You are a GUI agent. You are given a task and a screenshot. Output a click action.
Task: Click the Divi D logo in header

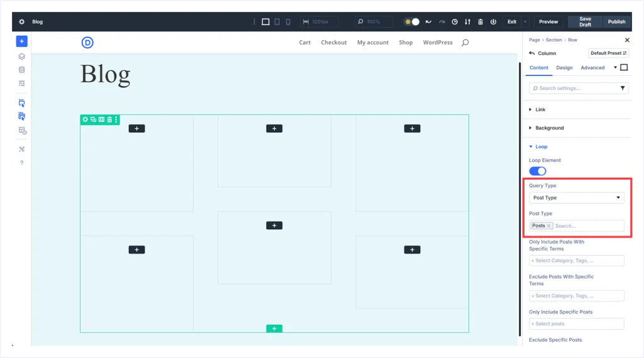[x=87, y=42]
